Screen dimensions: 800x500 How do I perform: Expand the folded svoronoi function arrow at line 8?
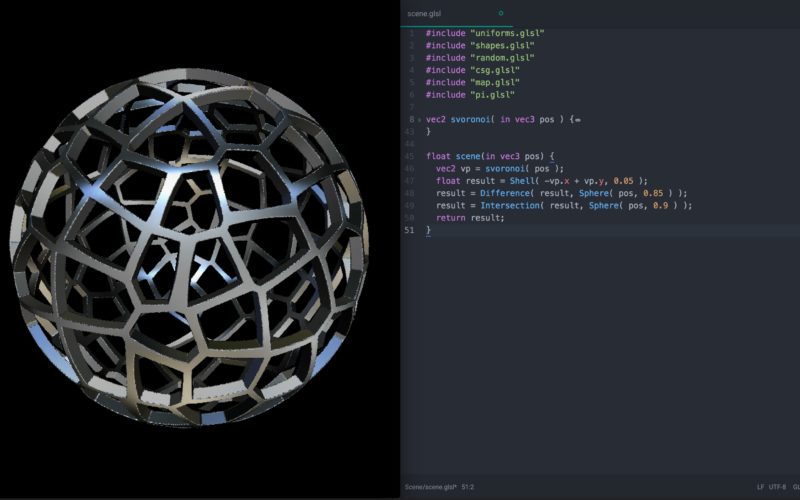[420, 120]
